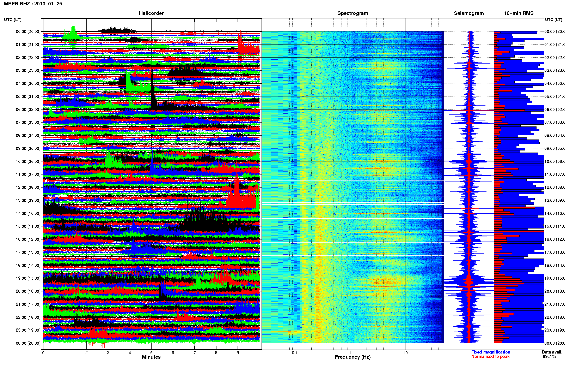Click the left '19:00 (15:00)' time label
The height and width of the screenshot is (368, 588).
click(28, 278)
